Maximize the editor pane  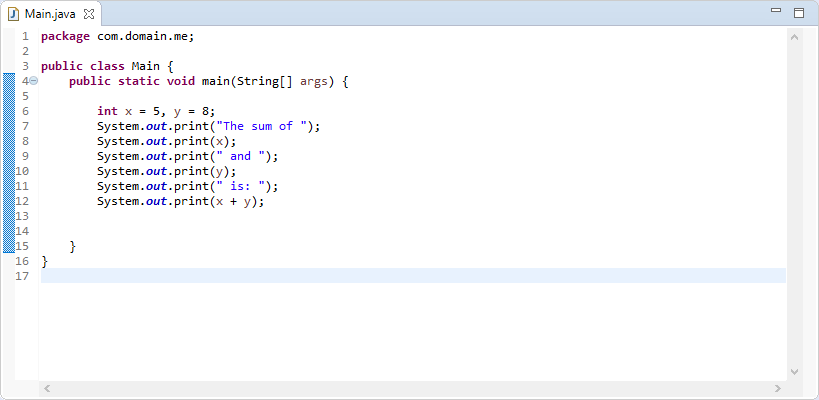799,13
